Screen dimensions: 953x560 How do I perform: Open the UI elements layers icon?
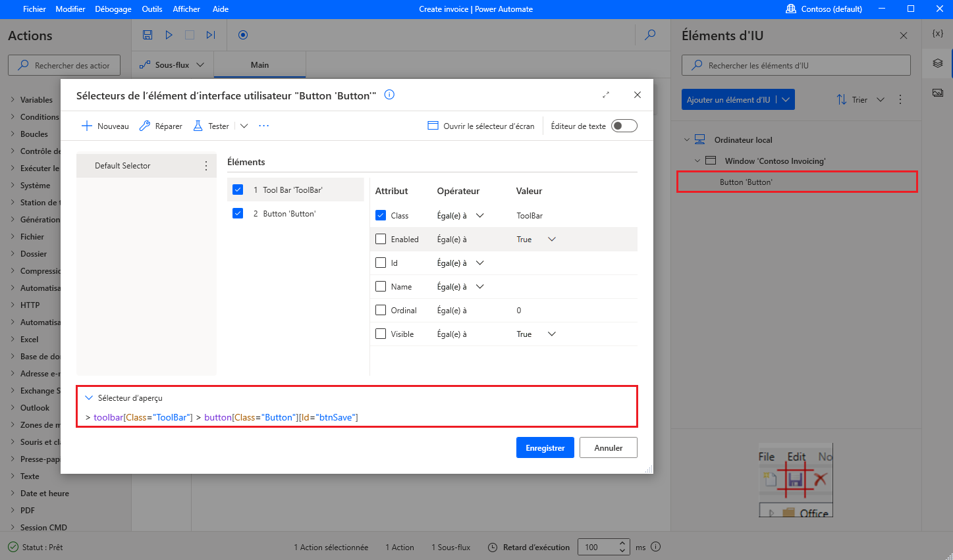point(938,63)
